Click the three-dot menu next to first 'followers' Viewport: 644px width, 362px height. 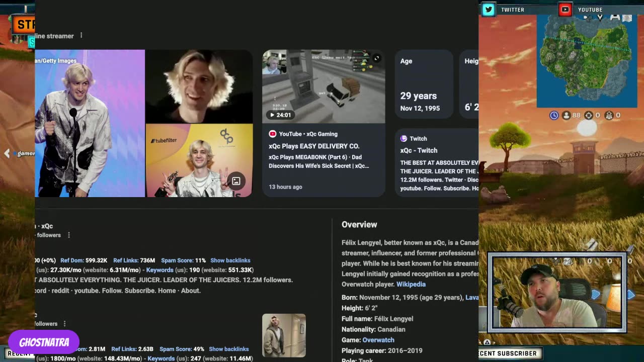coord(69,235)
